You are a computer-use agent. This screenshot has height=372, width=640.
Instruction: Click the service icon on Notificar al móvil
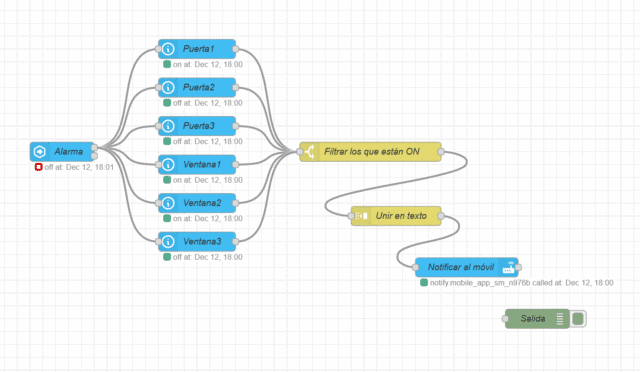tap(508, 267)
